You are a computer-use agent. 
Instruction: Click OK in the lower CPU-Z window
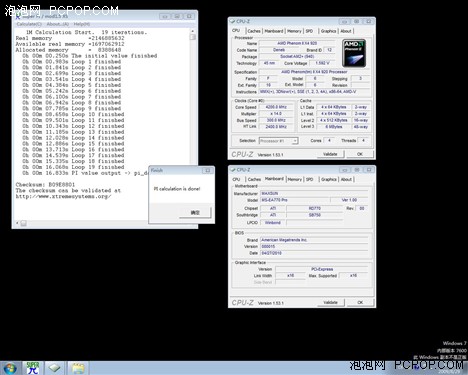[360, 302]
